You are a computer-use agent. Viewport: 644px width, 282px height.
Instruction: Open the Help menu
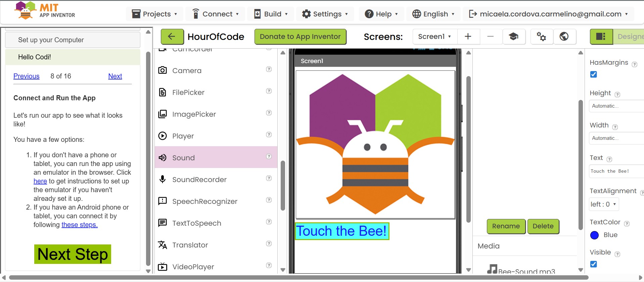(x=381, y=14)
